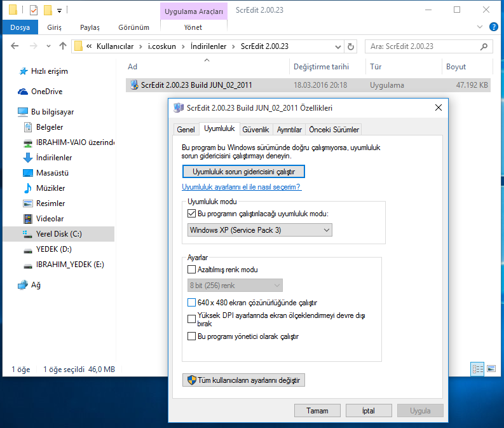The width and height of the screenshot is (504, 428).
Task: Open recent locations dropdown arrow
Action: click(48, 46)
